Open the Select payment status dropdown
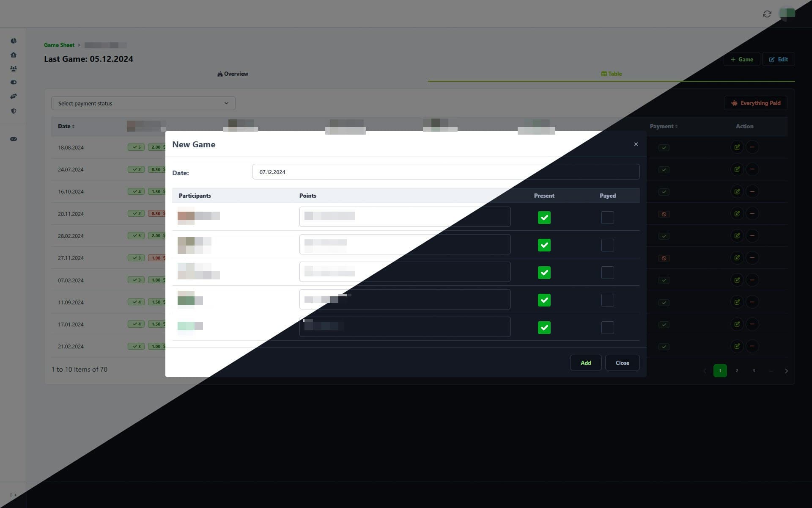 pos(143,103)
